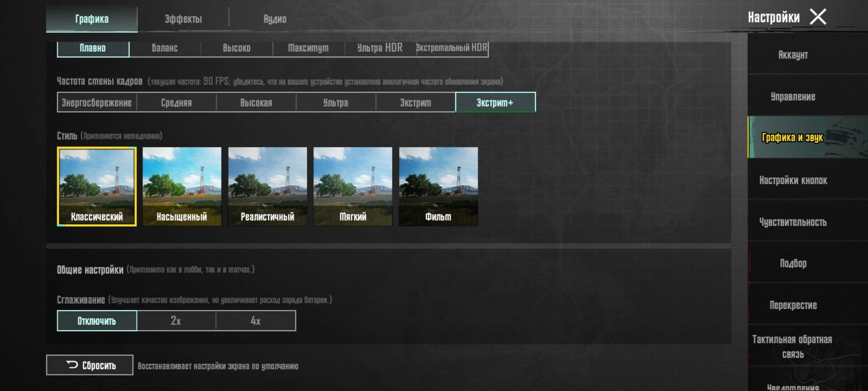Turn anti-aliasing off with Отключить

[x=97, y=321]
